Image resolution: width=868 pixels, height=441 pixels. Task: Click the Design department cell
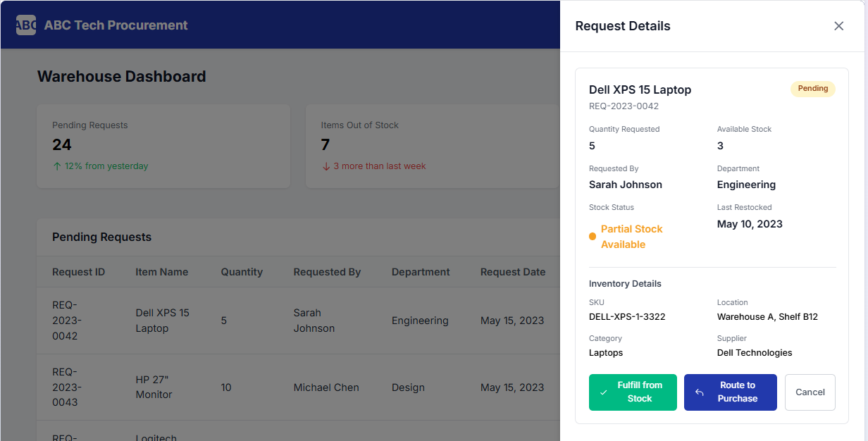(x=408, y=387)
